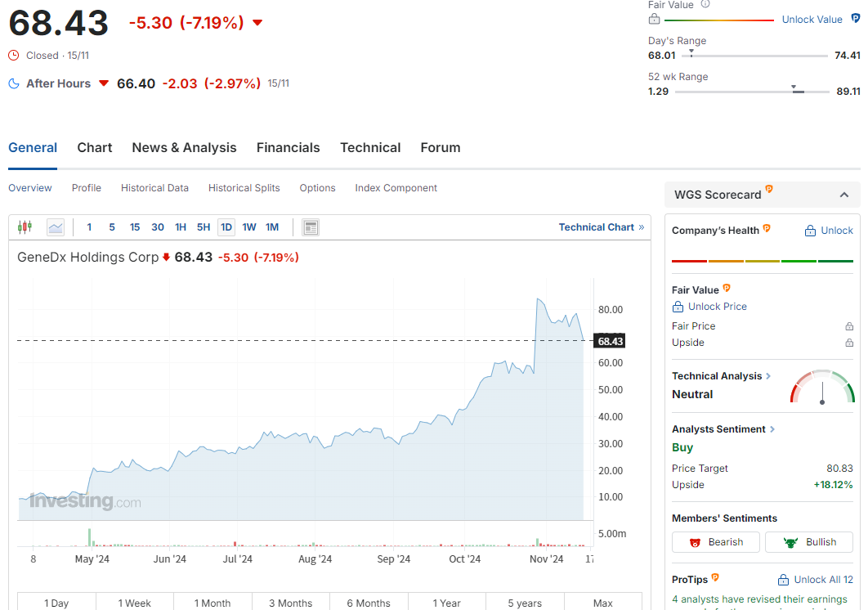Set chart range to 6 Months
The height and width of the screenshot is (610, 868).
[x=369, y=603]
